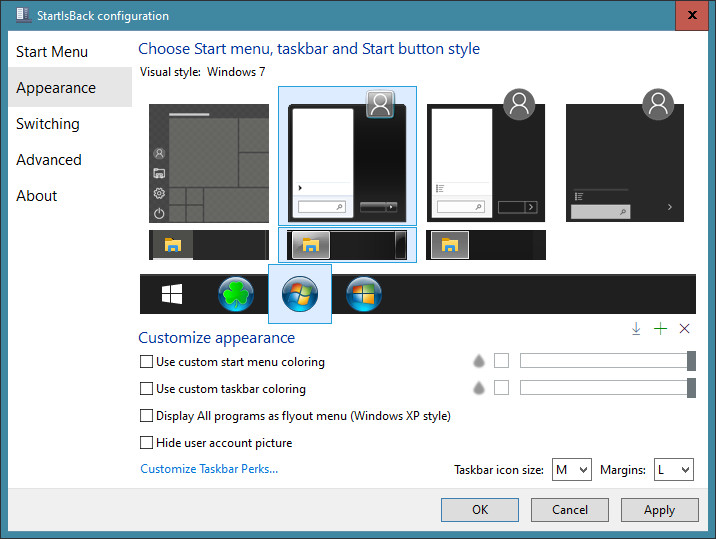716x539 pixels.
Task: Enable Use custom start menu coloring
Action: pyautogui.click(x=232, y=362)
